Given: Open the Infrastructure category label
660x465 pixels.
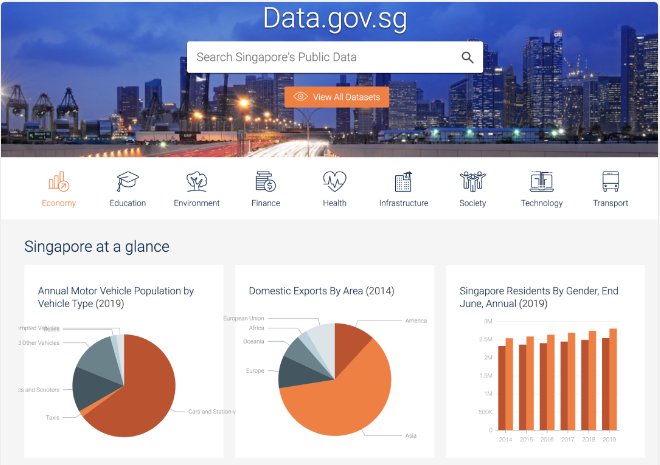Looking at the screenshot, I should (x=404, y=203).
